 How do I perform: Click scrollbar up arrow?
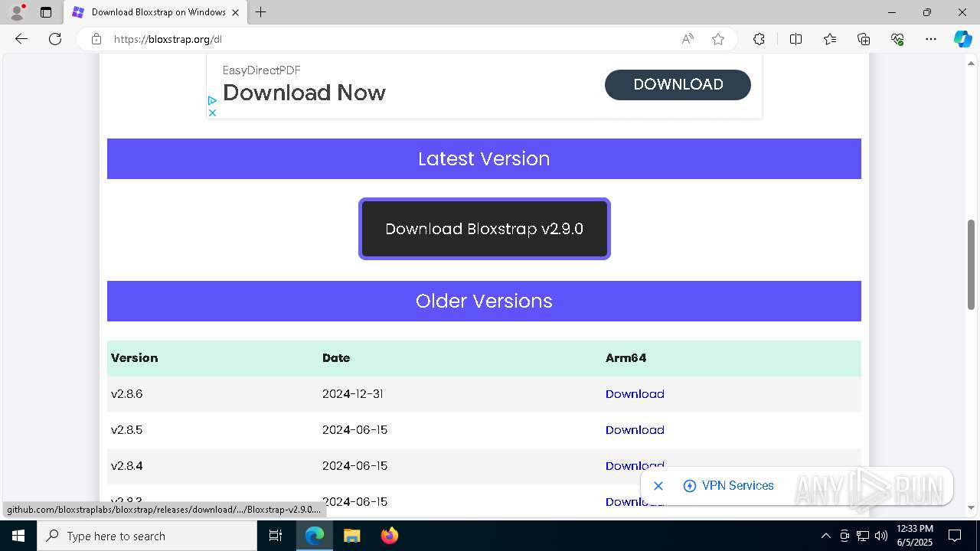click(972, 64)
